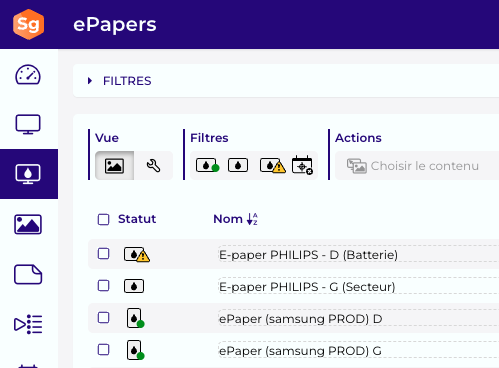
Task: Open the dashboard gauge icon in sidebar
Action: coord(28,75)
